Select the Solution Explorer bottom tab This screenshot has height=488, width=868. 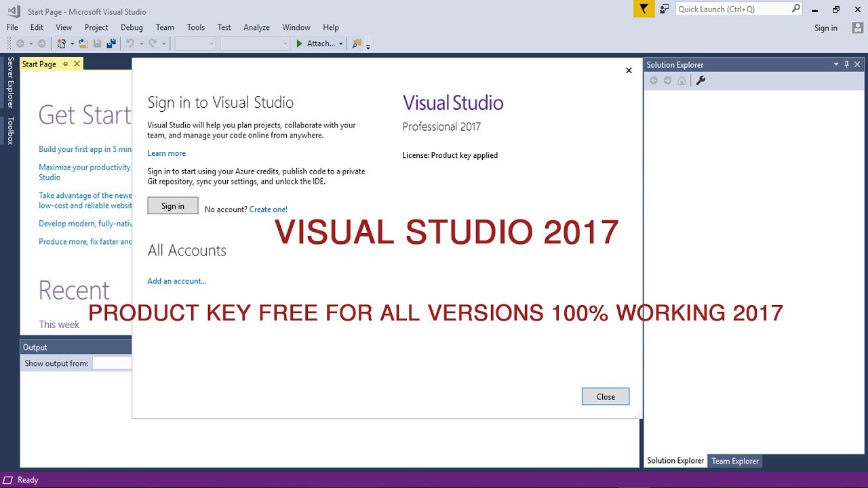pyautogui.click(x=675, y=461)
